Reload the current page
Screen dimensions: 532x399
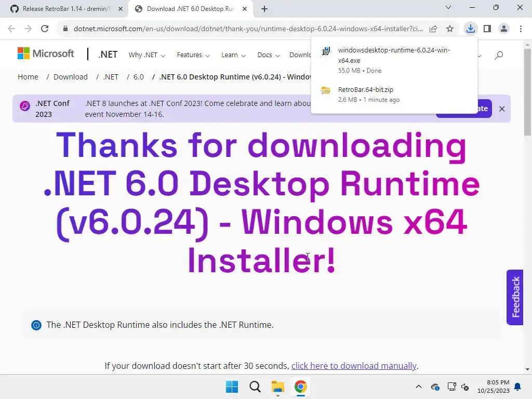tap(45, 29)
